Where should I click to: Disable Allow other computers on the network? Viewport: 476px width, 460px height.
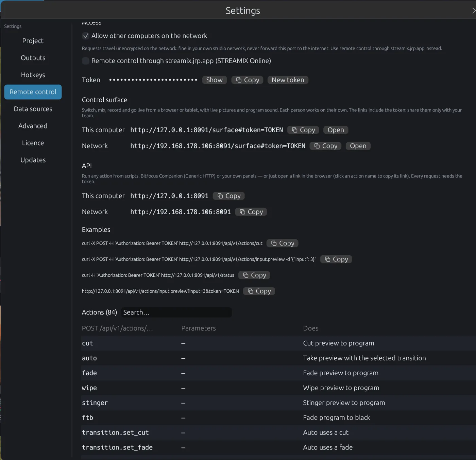[86, 36]
